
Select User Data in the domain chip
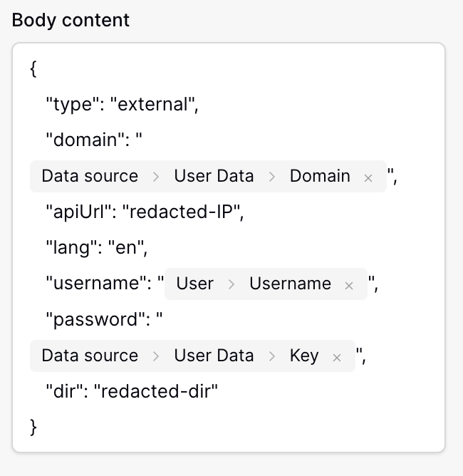click(214, 176)
